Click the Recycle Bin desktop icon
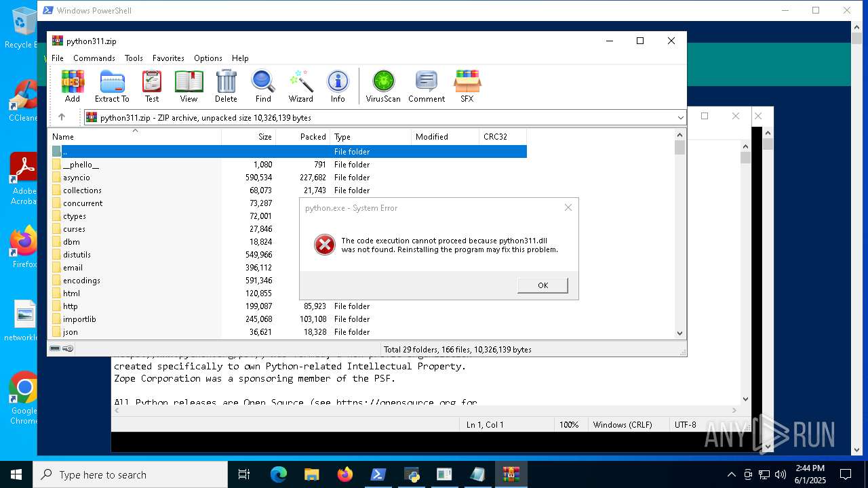This screenshot has width=868, height=488. pos(22,28)
